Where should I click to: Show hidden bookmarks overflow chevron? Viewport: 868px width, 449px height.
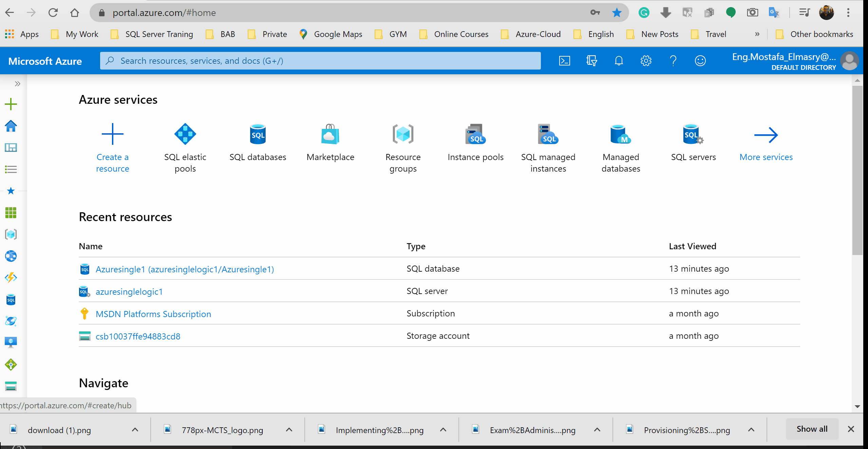(757, 34)
